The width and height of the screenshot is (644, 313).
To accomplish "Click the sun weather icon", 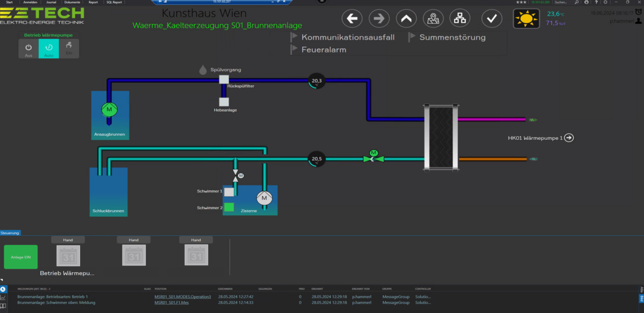I will click(x=526, y=19).
